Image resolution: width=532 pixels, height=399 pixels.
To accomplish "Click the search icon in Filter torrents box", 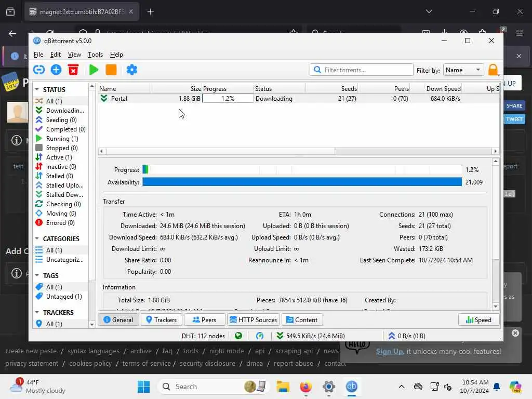I will pyautogui.click(x=317, y=70).
